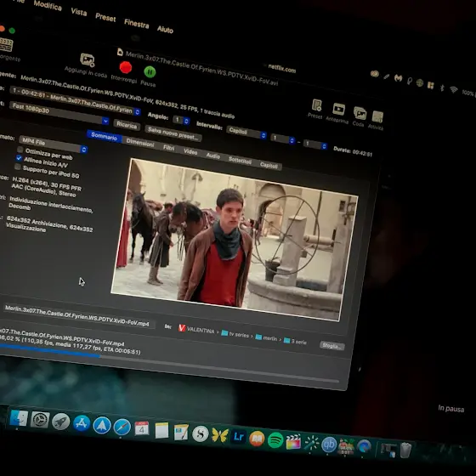Open Final Cut Pro clapperboard in Dock
The image size is (476, 476).
[293, 442]
